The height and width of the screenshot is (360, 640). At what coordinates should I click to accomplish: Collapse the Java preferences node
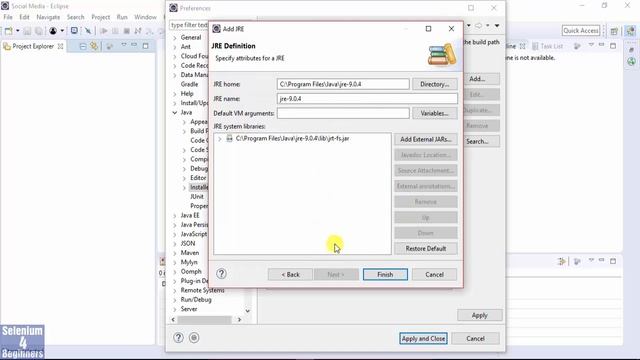click(x=175, y=112)
